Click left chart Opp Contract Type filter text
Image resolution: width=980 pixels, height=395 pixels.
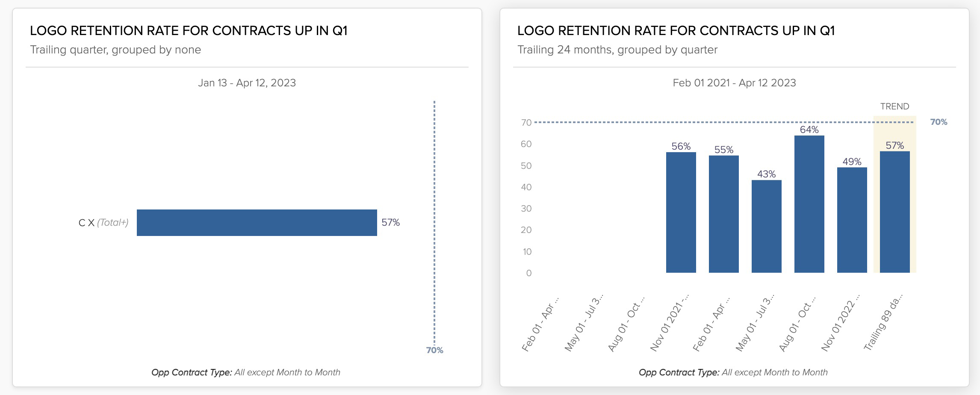point(246,372)
